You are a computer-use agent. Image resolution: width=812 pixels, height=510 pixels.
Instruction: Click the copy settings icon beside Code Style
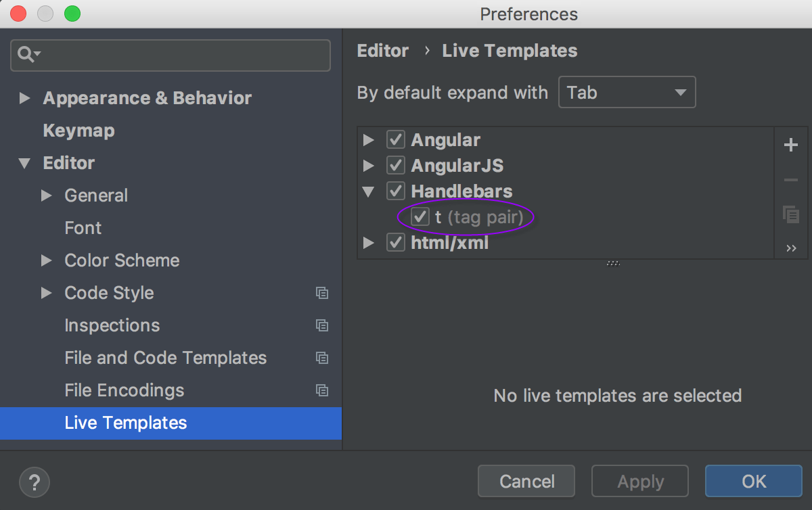pos(322,293)
